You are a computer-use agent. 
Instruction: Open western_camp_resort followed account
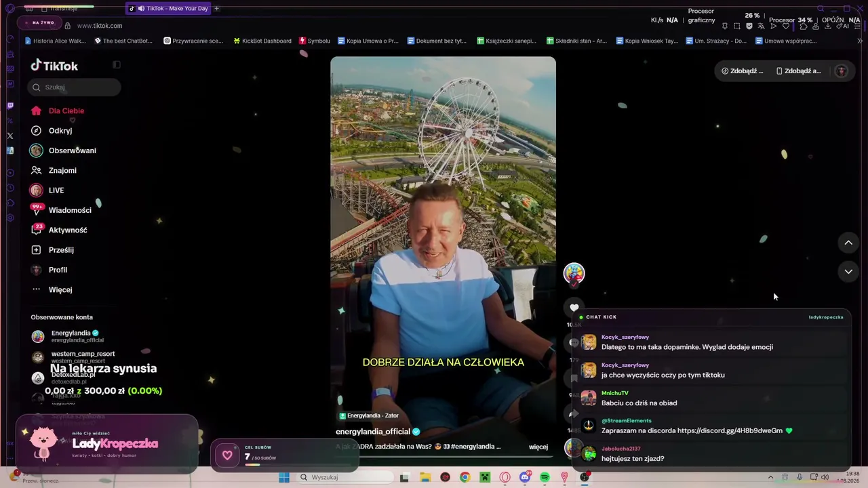pyautogui.click(x=73, y=357)
